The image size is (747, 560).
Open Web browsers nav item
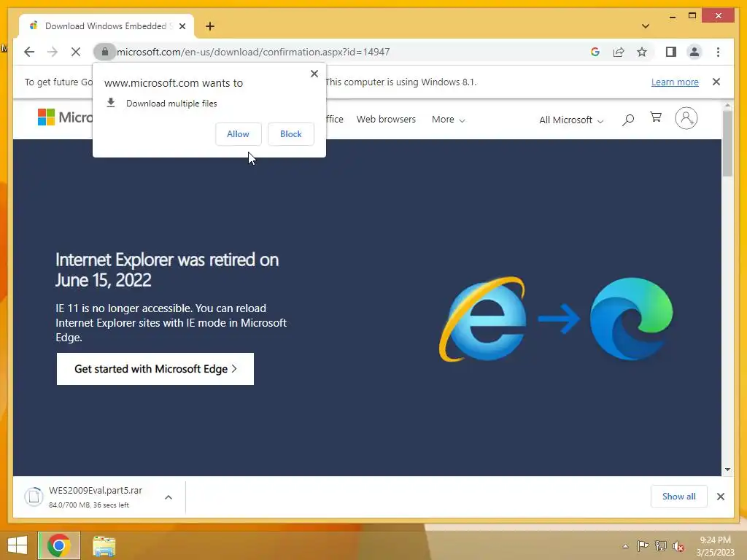386,119
